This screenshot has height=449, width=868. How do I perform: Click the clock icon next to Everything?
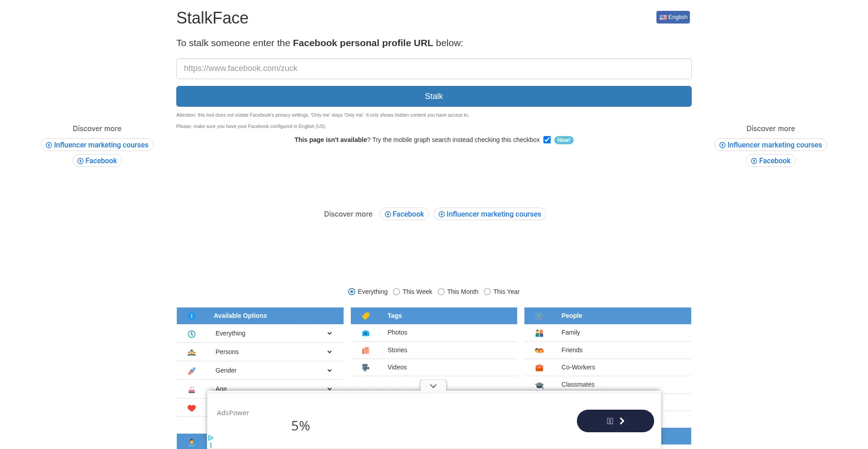tap(191, 334)
